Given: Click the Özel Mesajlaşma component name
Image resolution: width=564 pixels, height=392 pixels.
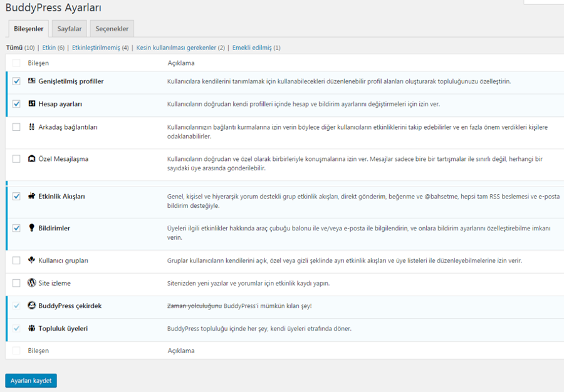Looking at the screenshot, I should coord(63,159).
